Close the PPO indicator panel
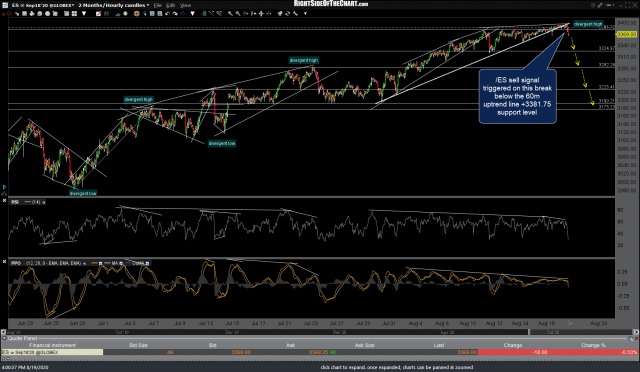Viewport: 640px width, 372px height. 4,261
